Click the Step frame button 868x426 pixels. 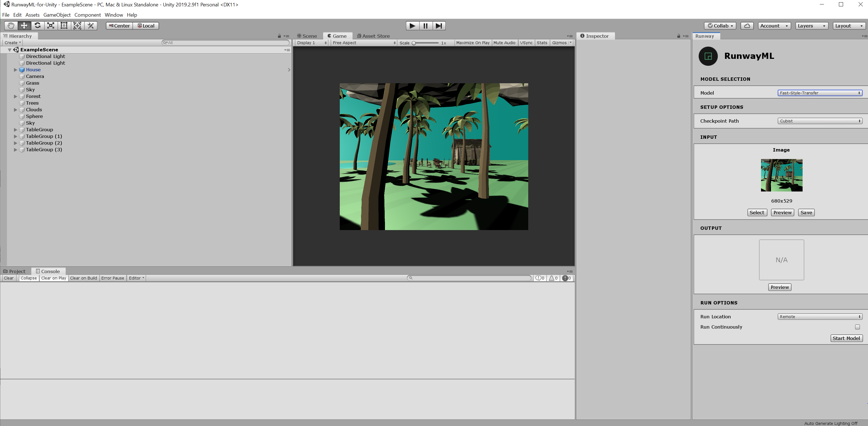[439, 26]
